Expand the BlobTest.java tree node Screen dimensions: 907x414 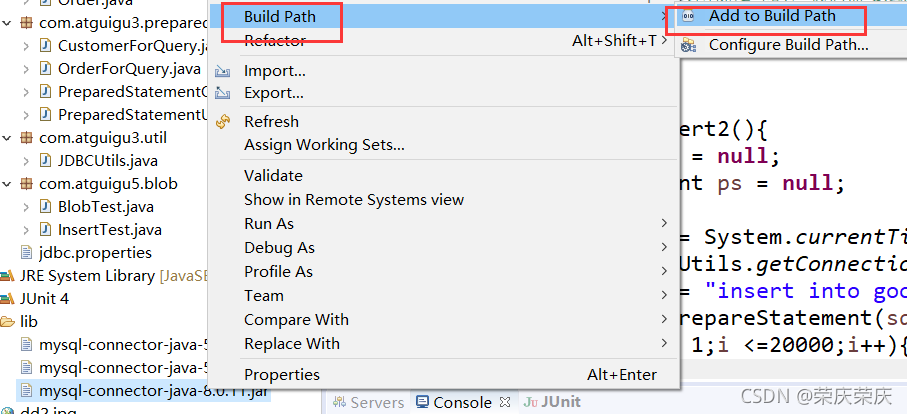(26, 207)
